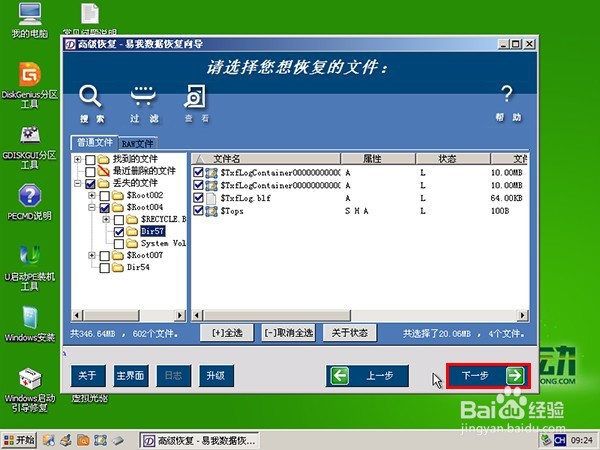Open PECMD说明 help desktop icon
Screen dimensions: 600x450
coord(30,196)
